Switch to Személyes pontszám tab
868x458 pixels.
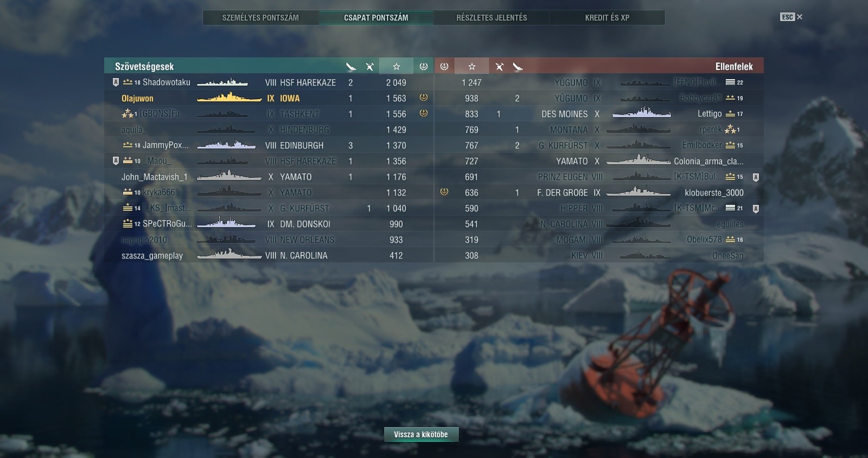point(260,17)
